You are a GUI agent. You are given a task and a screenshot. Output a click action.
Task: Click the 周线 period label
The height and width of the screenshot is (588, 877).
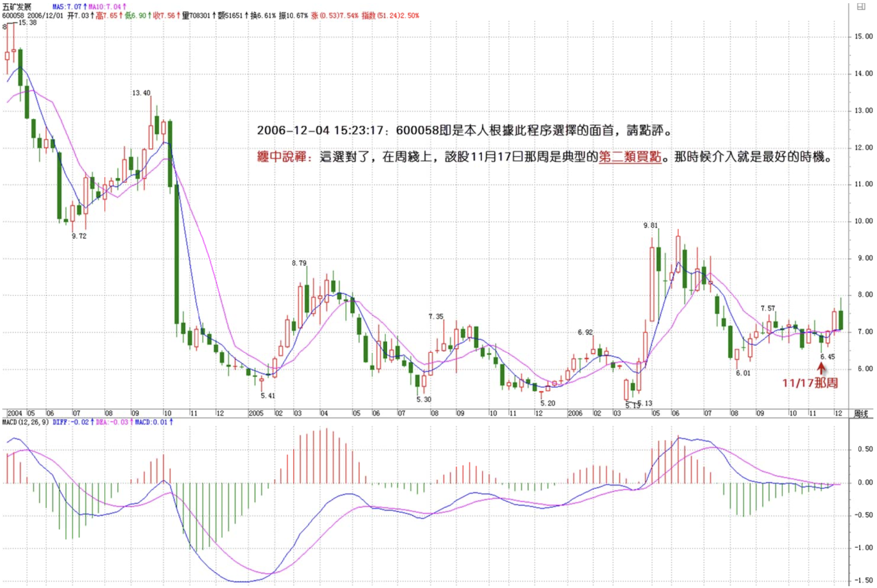[860, 414]
